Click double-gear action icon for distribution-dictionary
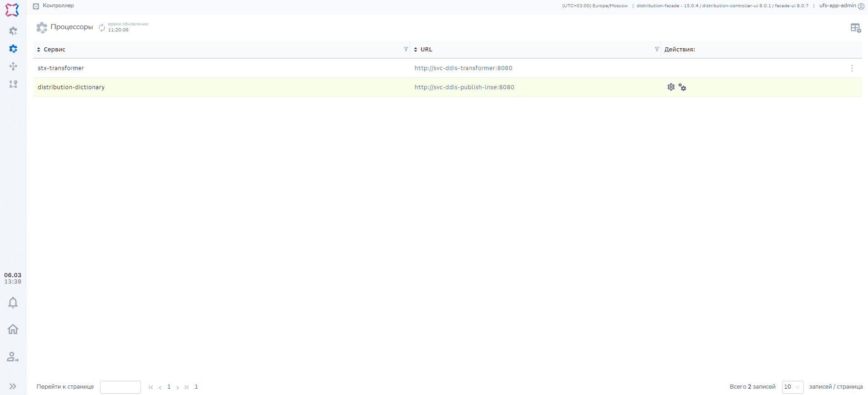This screenshot has height=395, width=868. click(x=682, y=87)
